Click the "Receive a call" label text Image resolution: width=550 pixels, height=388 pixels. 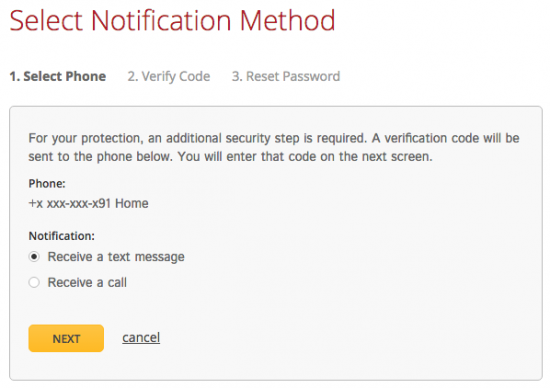click(x=87, y=282)
